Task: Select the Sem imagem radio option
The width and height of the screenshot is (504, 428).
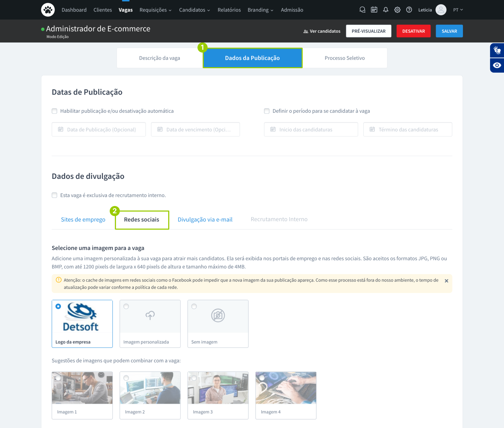Action: [194, 307]
